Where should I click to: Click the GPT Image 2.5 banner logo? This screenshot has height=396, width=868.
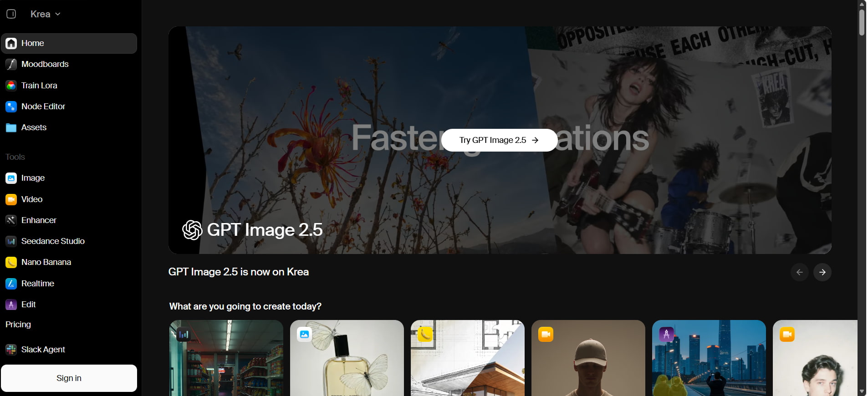pyautogui.click(x=192, y=230)
